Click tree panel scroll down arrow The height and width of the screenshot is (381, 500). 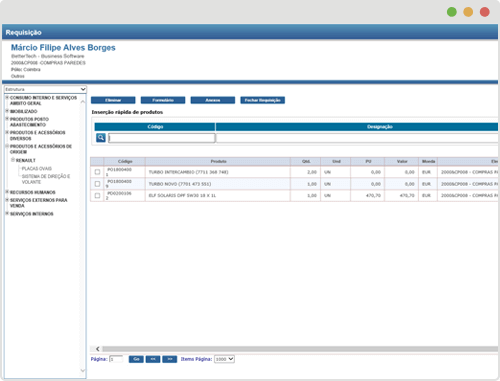(83, 370)
